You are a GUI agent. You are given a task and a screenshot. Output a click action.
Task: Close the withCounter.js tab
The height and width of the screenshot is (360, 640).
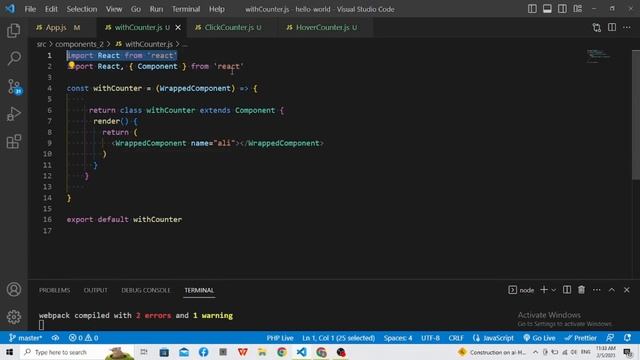pos(178,27)
